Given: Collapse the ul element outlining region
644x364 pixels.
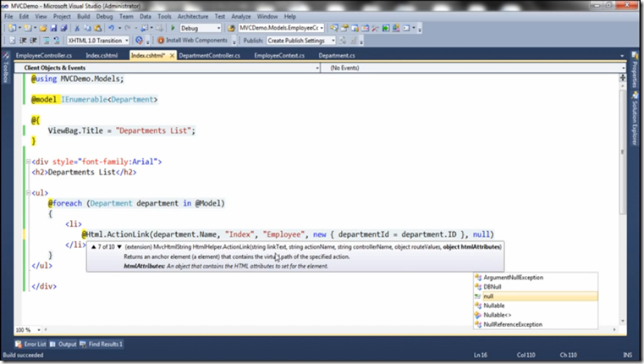Looking at the screenshot, I should click(x=28, y=193).
